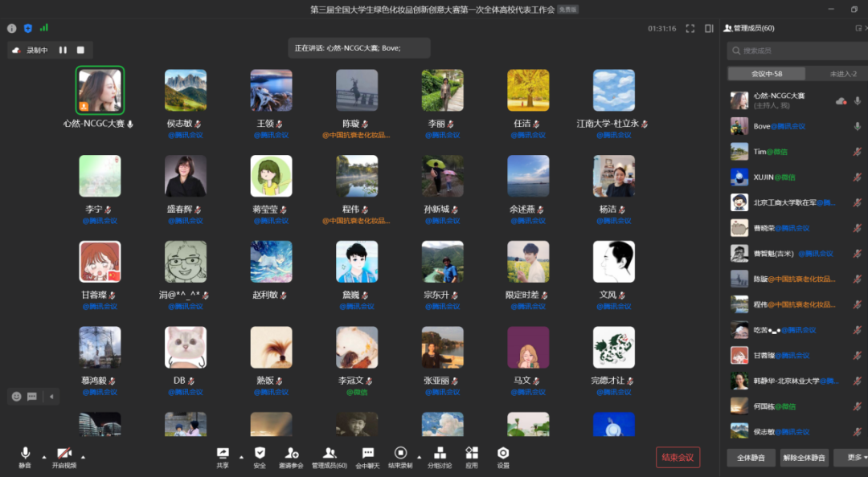Switch to the 未进入·2 tab
This screenshot has height=477, width=868.
pos(842,74)
